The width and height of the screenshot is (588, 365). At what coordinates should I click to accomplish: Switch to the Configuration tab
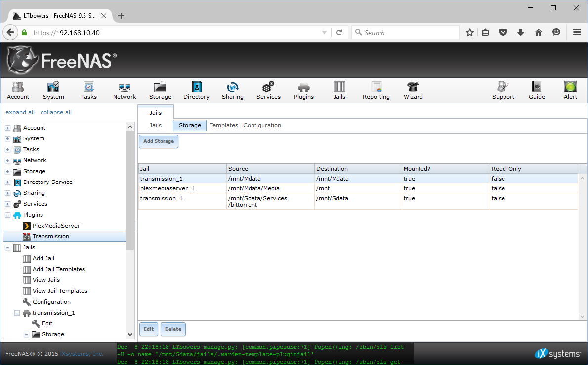(262, 125)
